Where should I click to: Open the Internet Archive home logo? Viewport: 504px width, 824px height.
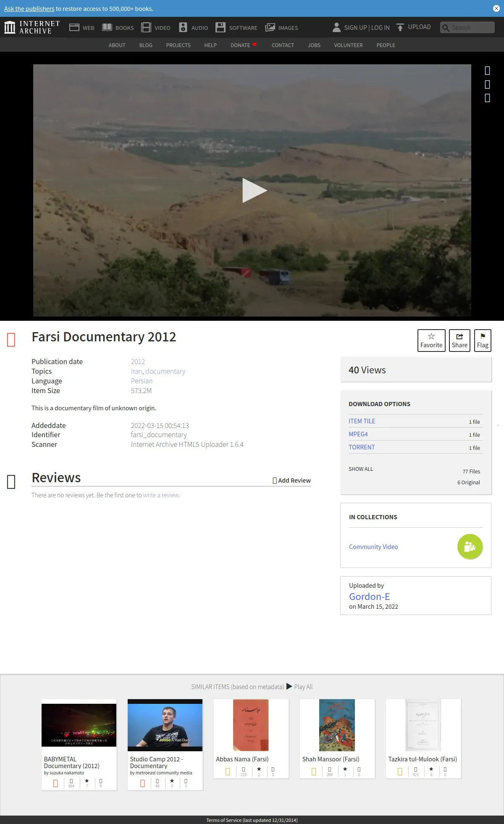[32, 27]
